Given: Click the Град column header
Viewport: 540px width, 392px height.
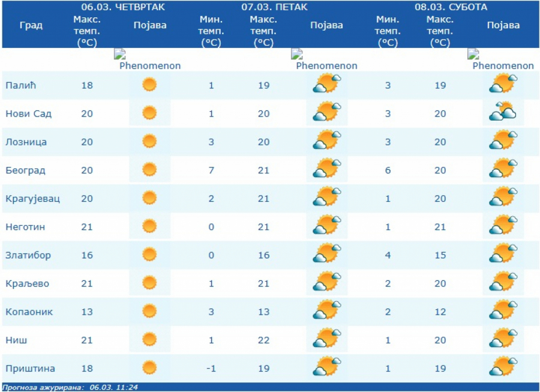Looking at the screenshot, I should tap(31, 25).
